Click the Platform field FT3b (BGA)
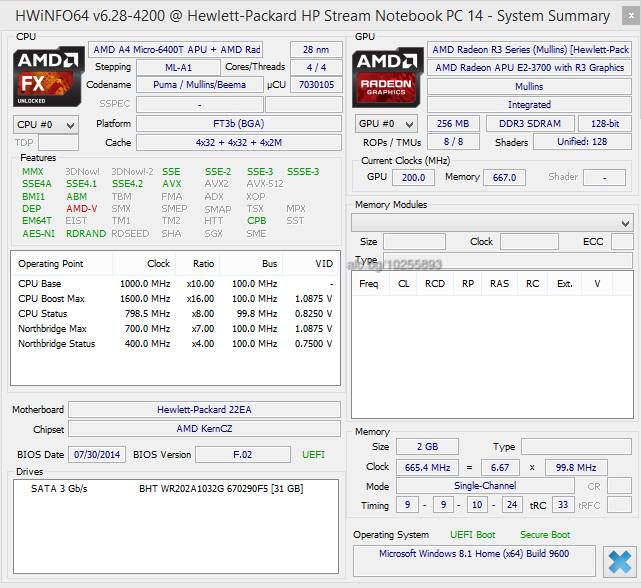Screen dimensions: 641x588 239,123
